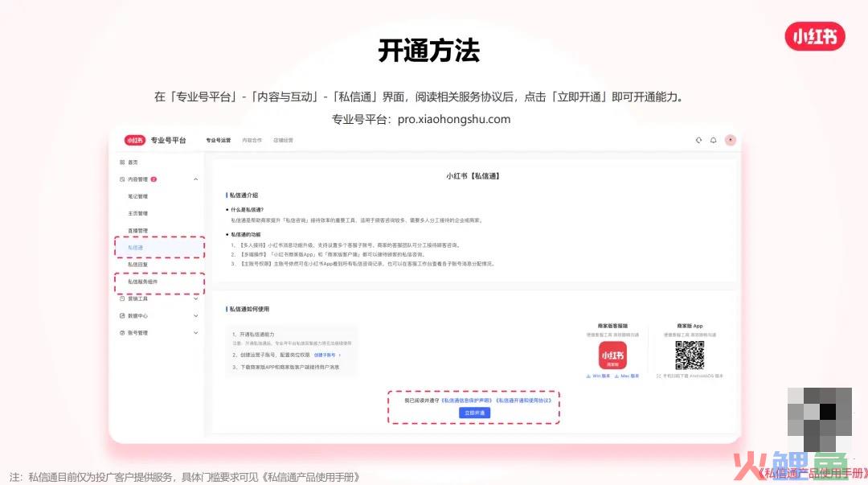Click the 商家版客服端 label
868x485 pixels.
click(x=612, y=326)
